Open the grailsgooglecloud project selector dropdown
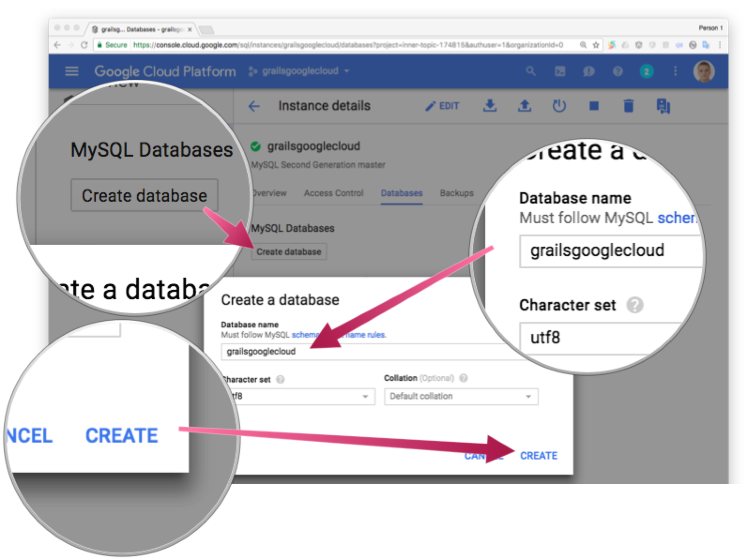 pyautogui.click(x=299, y=71)
